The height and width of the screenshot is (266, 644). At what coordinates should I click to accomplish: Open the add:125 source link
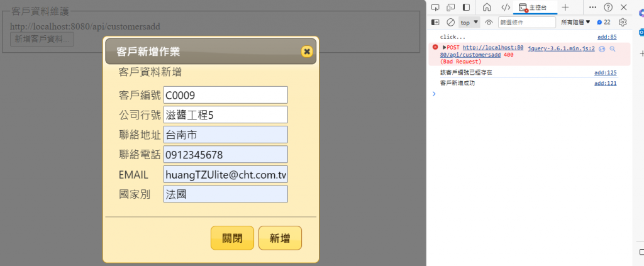tap(606, 73)
